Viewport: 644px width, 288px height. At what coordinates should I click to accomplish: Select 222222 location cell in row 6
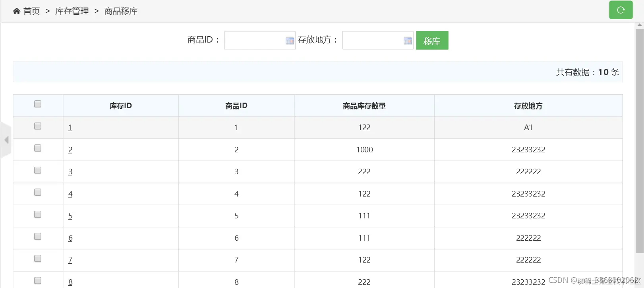pyautogui.click(x=528, y=238)
